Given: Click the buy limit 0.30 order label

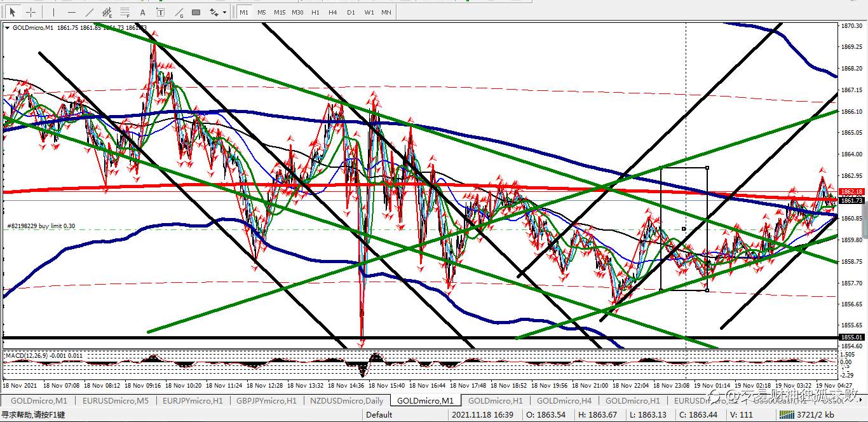Looking at the screenshot, I should point(41,226).
